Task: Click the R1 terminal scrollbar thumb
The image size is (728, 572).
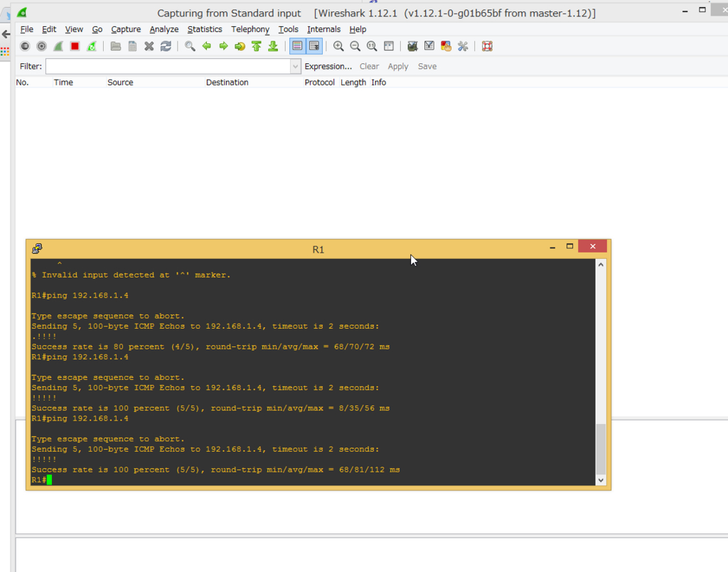Action: [x=601, y=449]
